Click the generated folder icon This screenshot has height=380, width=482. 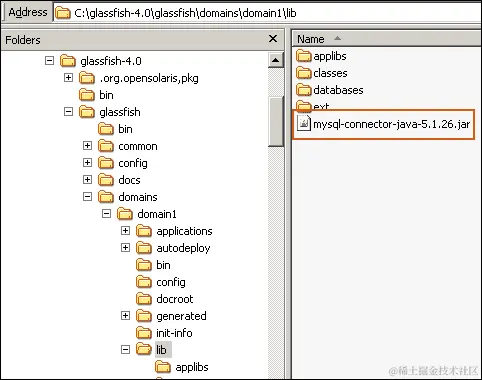(x=144, y=316)
